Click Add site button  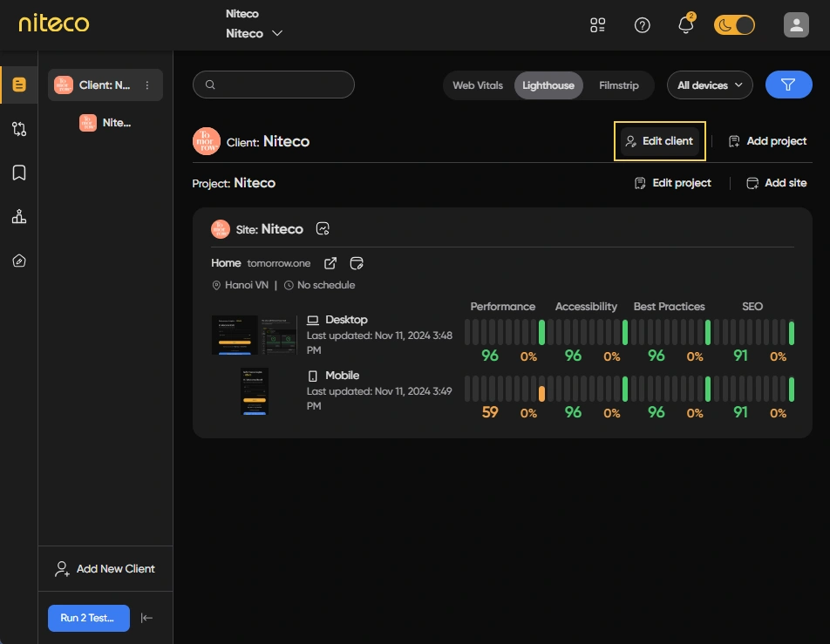(776, 182)
